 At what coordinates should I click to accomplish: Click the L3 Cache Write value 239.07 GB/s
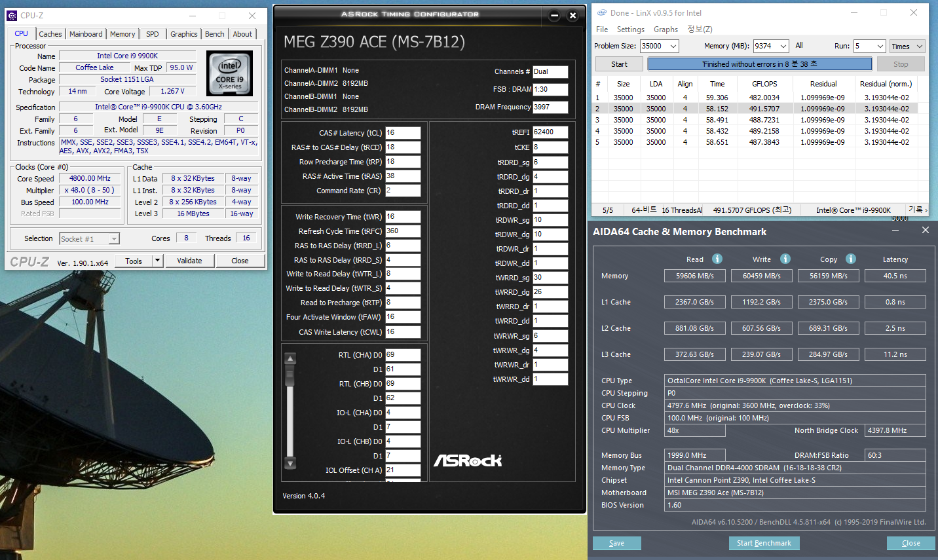pos(762,354)
